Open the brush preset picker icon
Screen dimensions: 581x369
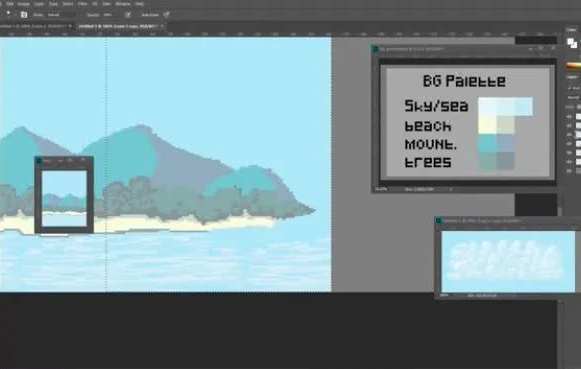24,15
